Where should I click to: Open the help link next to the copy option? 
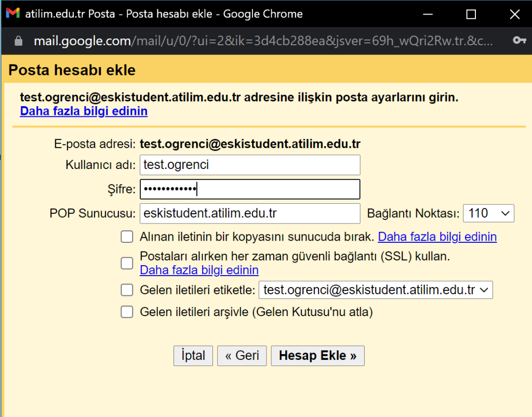point(437,236)
